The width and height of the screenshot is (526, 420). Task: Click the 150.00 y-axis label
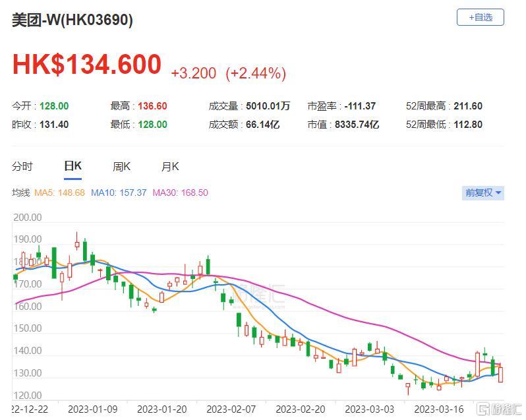coord(28,328)
